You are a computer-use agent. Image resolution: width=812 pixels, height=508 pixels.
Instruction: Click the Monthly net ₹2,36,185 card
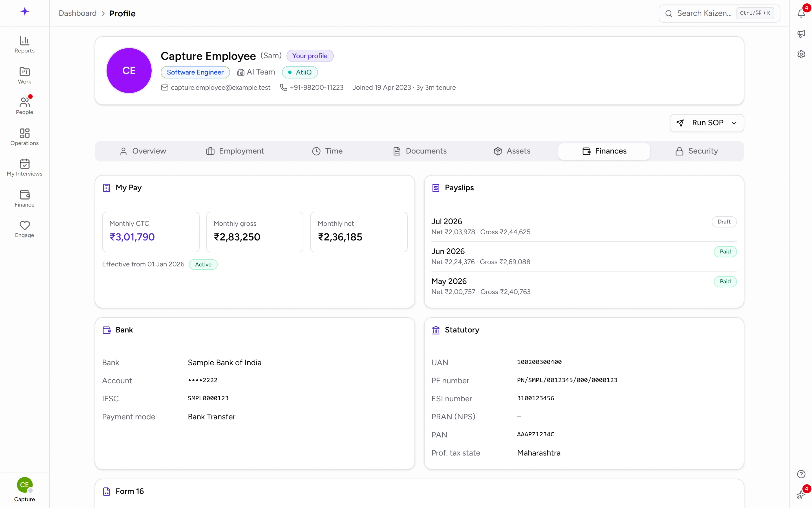coord(359,232)
